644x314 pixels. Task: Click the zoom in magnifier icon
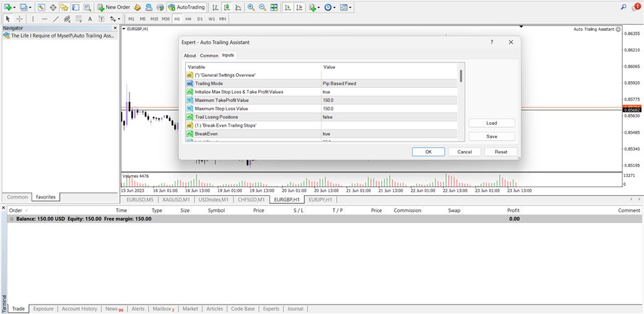(x=250, y=7)
